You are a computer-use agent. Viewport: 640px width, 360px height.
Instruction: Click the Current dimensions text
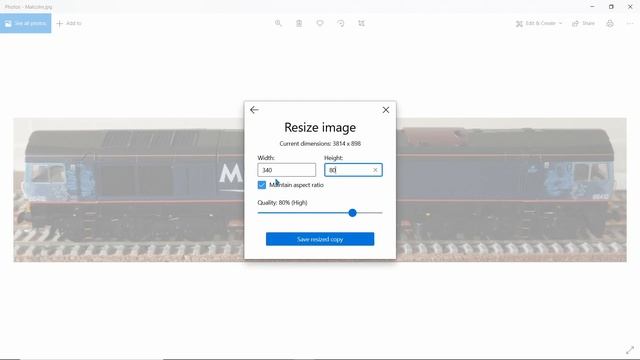coord(320,144)
